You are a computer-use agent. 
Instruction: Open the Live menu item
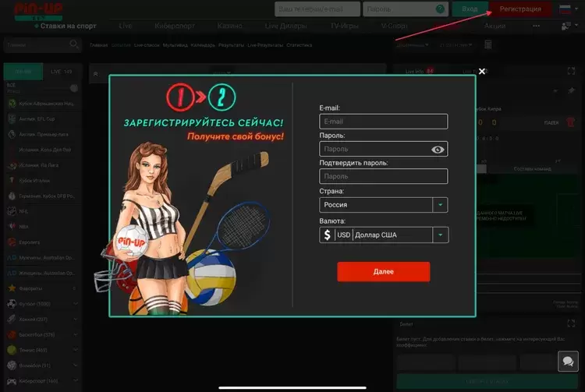pyautogui.click(x=126, y=26)
